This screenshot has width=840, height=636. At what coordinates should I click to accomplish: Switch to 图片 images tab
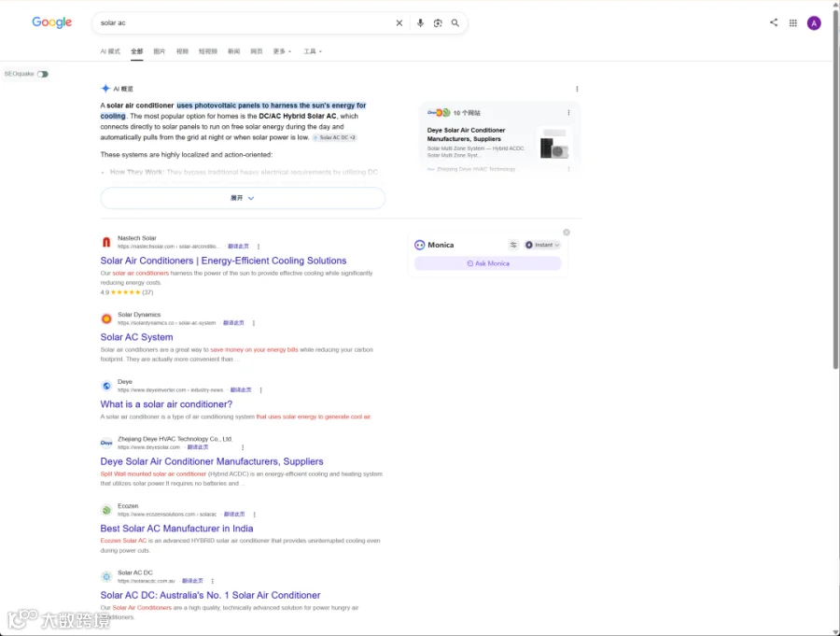point(159,51)
